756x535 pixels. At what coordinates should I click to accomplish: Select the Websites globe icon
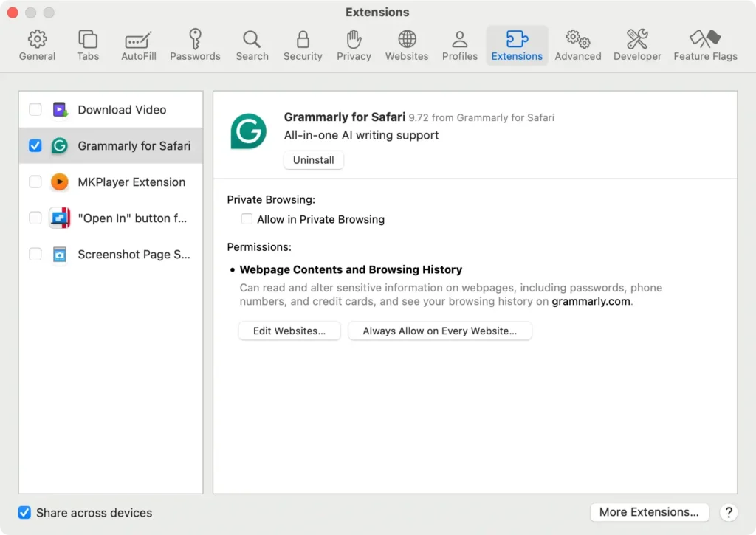tap(407, 44)
